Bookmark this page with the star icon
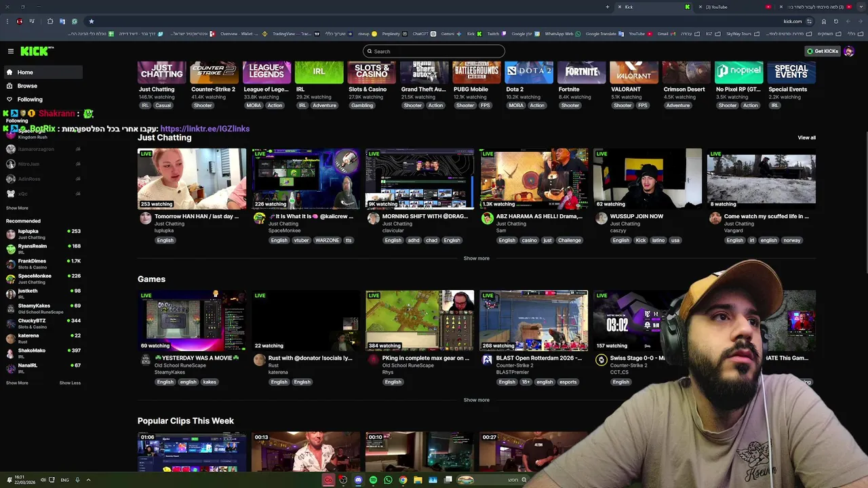This screenshot has height=488, width=868. pos(91,21)
